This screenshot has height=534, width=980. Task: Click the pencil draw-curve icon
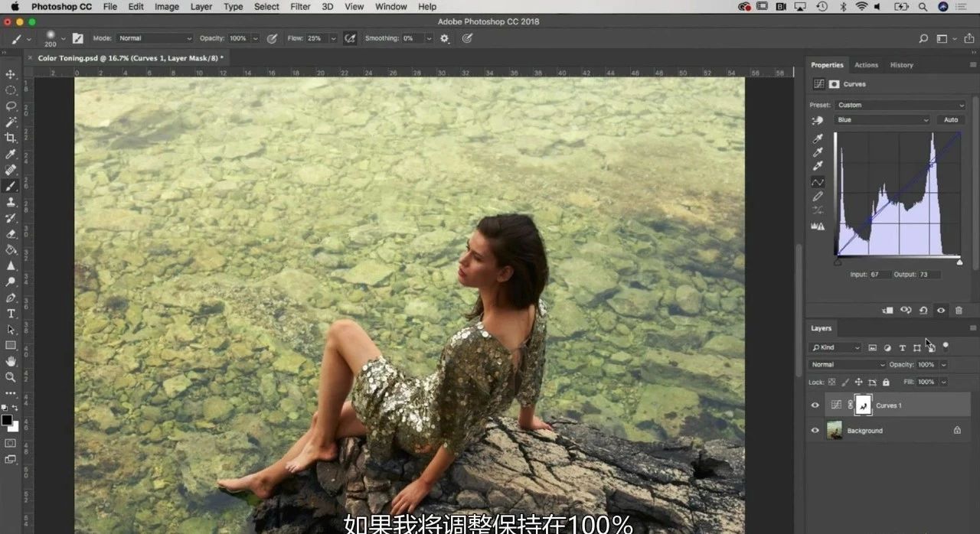coord(818,197)
